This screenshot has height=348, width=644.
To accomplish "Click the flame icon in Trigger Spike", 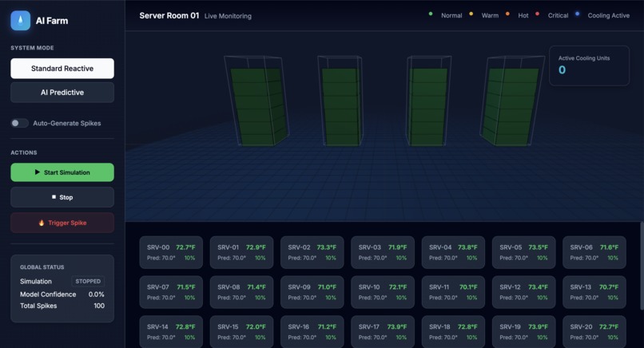I will click(42, 223).
